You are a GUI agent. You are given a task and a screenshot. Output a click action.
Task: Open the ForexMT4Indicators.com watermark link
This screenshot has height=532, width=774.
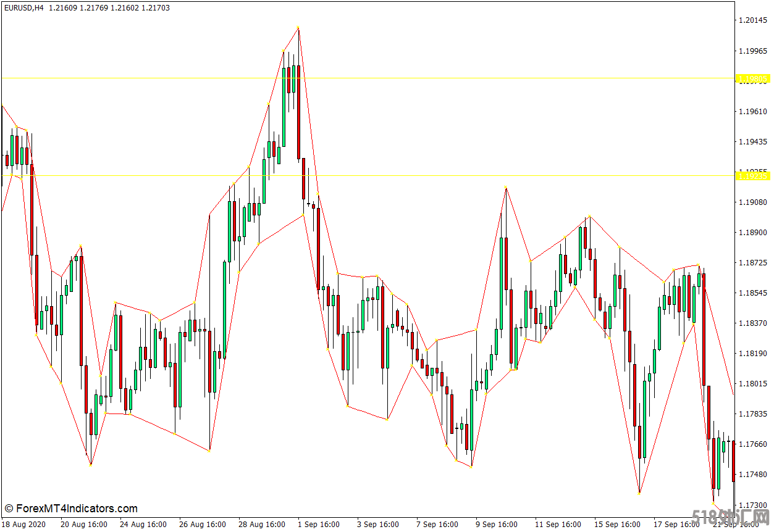71,509
